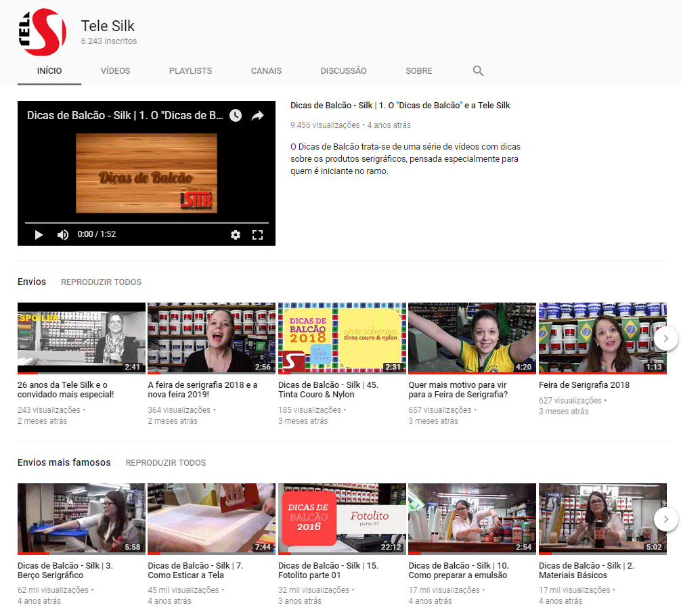681x616 pixels.
Task: Go to the SOBRE tab
Action: pos(419,71)
